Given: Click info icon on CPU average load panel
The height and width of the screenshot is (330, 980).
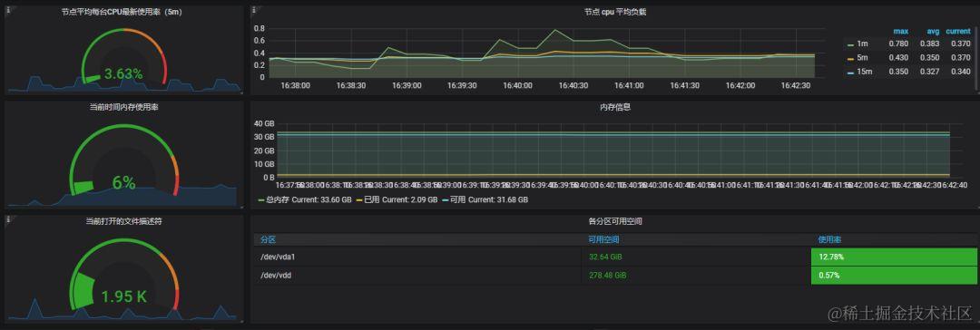Looking at the screenshot, I should (x=254, y=10).
